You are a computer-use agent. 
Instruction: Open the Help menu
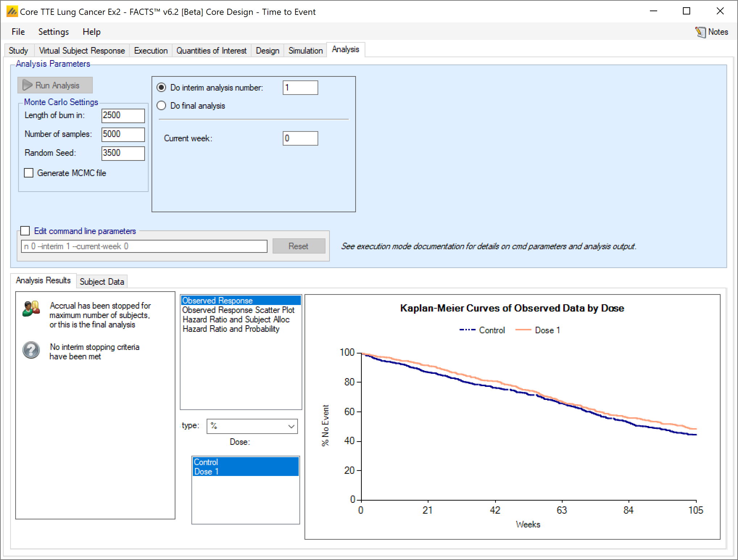91,32
